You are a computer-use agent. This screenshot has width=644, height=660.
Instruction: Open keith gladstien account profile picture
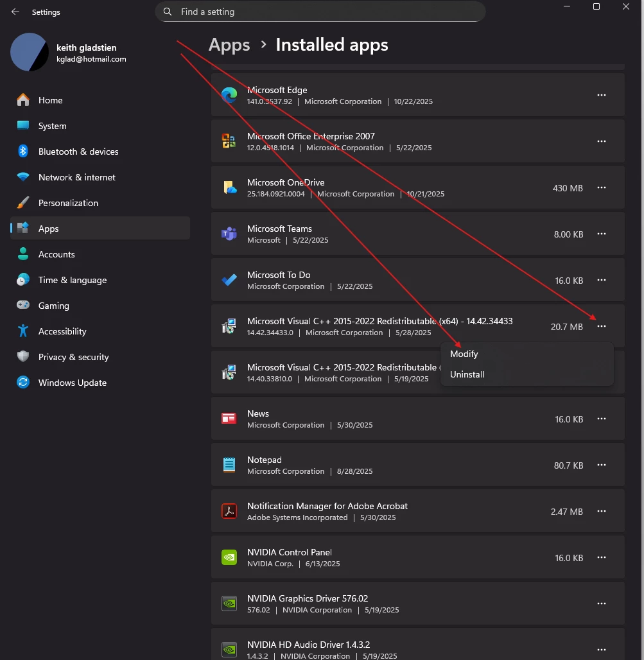point(30,52)
